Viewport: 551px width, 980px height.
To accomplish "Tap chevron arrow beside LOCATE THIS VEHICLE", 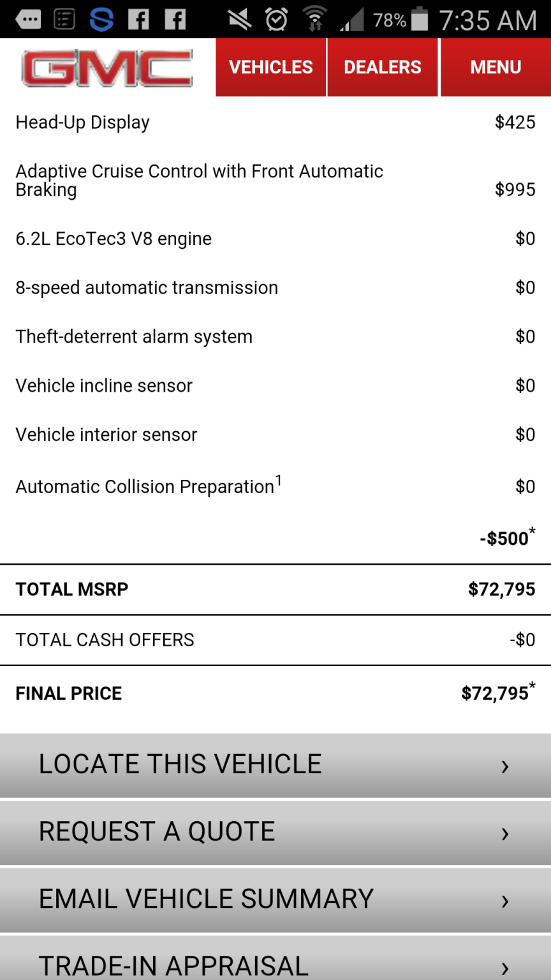I will pyautogui.click(x=505, y=766).
